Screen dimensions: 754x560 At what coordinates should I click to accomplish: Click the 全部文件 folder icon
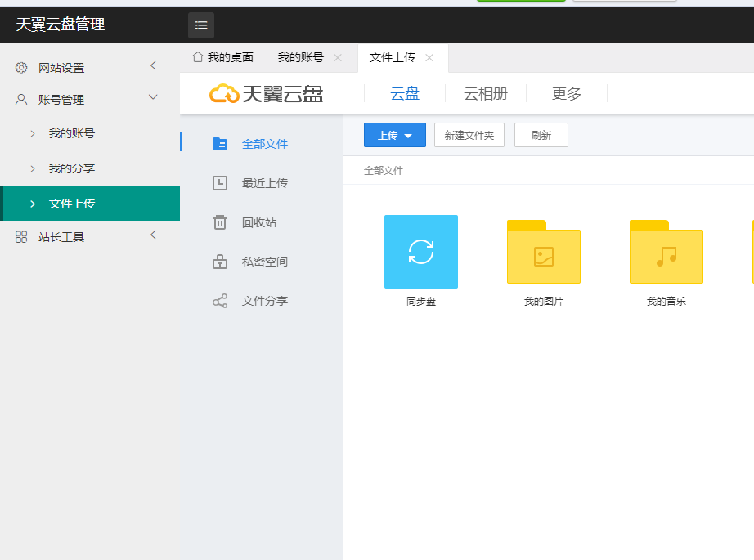pos(220,144)
